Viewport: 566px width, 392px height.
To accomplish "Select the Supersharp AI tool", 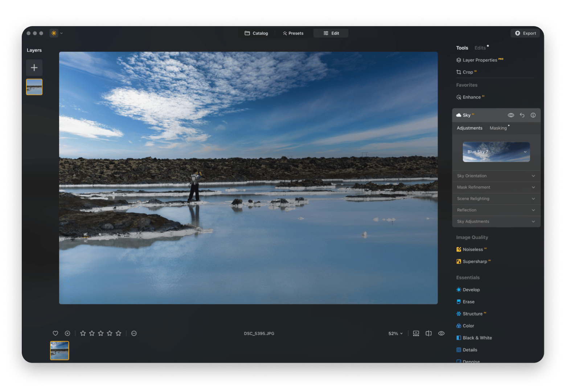I will tap(475, 261).
